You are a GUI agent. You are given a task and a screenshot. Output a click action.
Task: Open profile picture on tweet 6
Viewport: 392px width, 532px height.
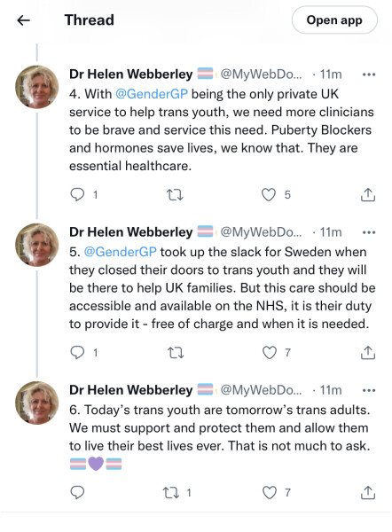click(37, 403)
